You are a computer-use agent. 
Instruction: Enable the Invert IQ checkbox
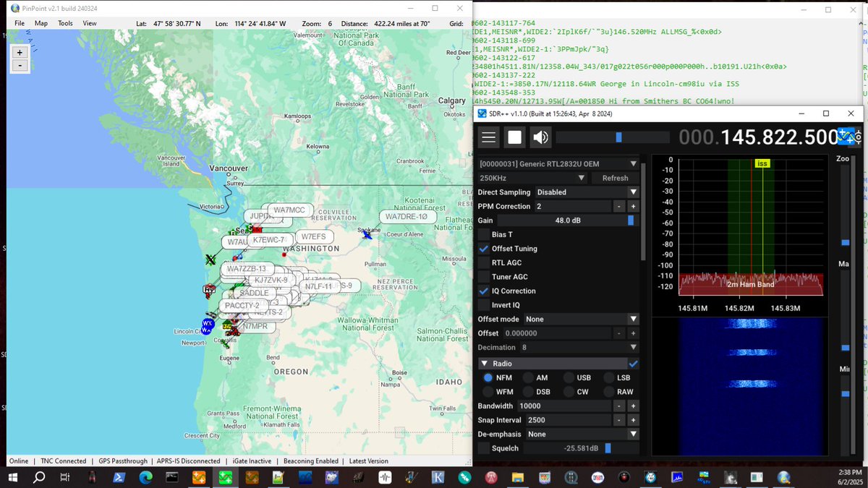pyautogui.click(x=484, y=305)
